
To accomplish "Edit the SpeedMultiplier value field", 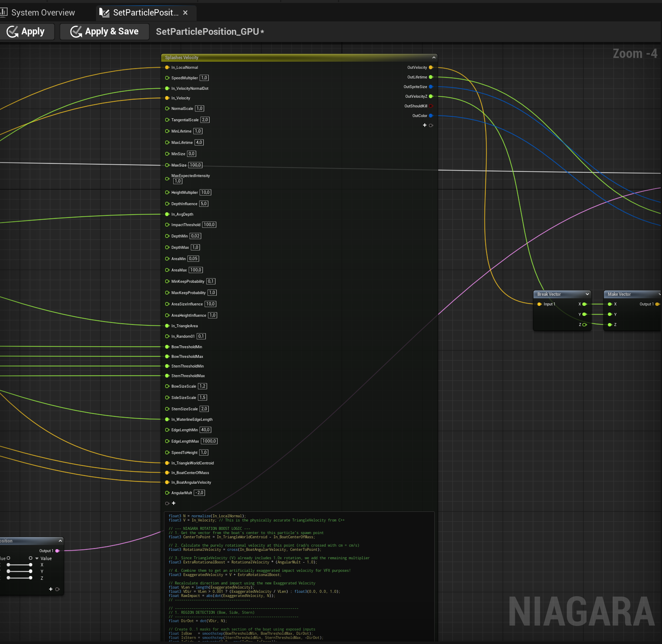I will coord(204,78).
